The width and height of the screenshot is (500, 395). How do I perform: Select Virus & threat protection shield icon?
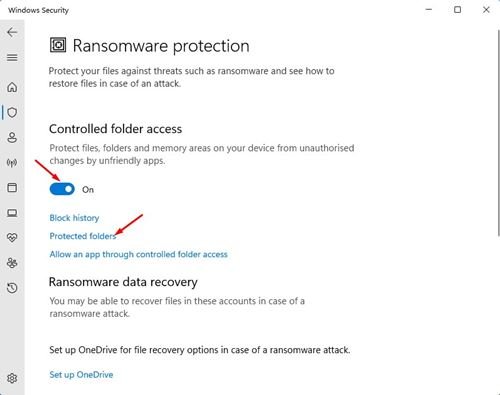(12, 113)
